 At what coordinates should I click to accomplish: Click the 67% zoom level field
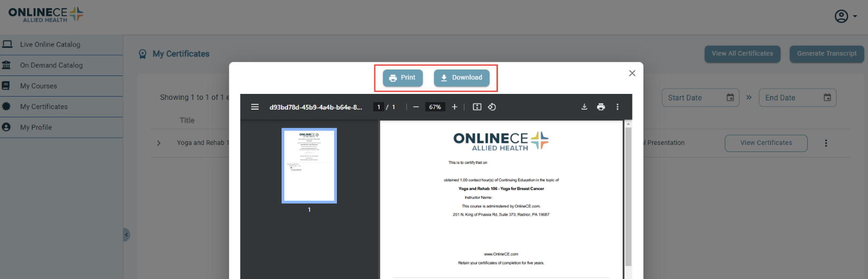435,107
